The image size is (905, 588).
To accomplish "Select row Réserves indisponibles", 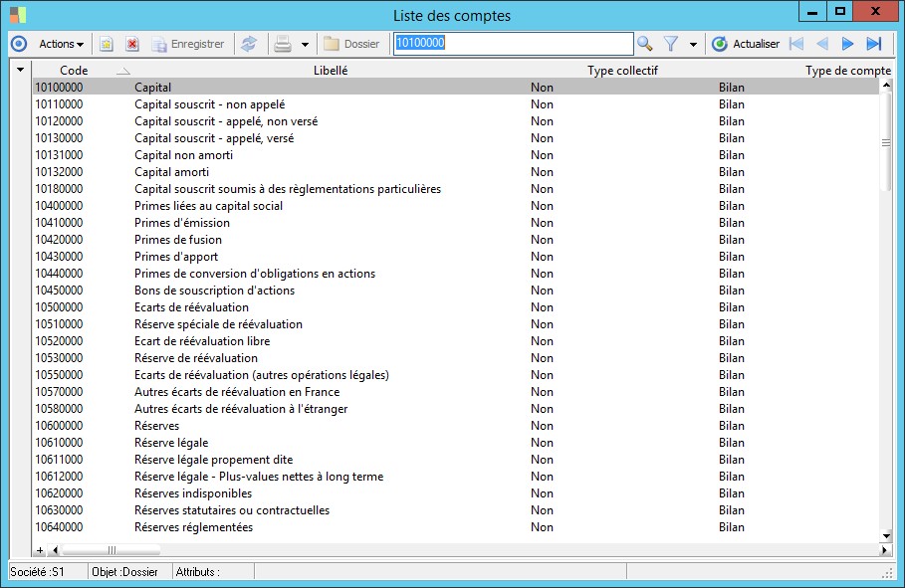I will click(x=456, y=493).
